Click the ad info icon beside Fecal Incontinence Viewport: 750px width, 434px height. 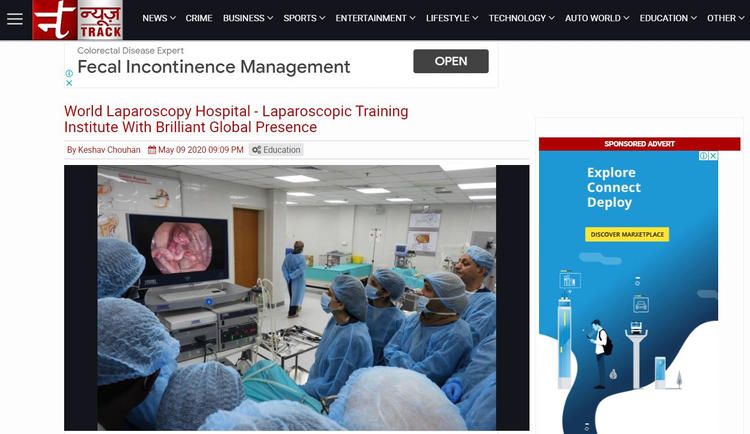[x=69, y=73]
